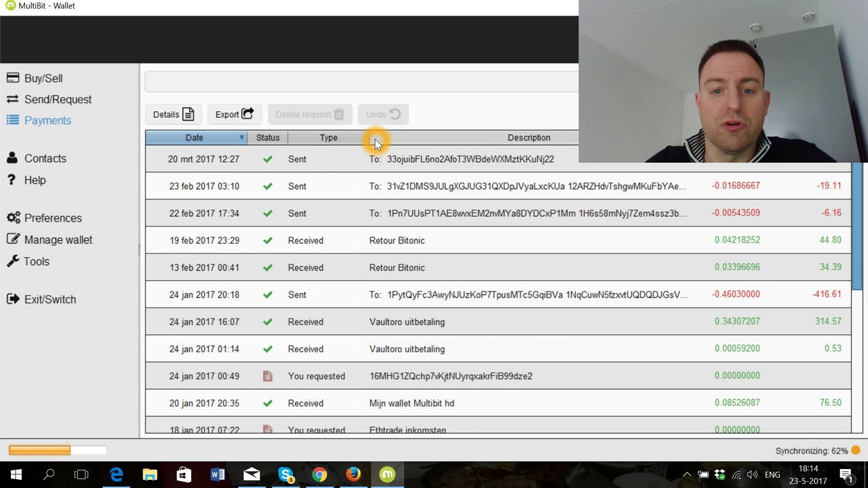The height and width of the screenshot is (488, 868).
Task: Click the address 16MHG1ZQchp7vKjtNUyrqaxkrFiB99dze2
Action: click(451, 376)
